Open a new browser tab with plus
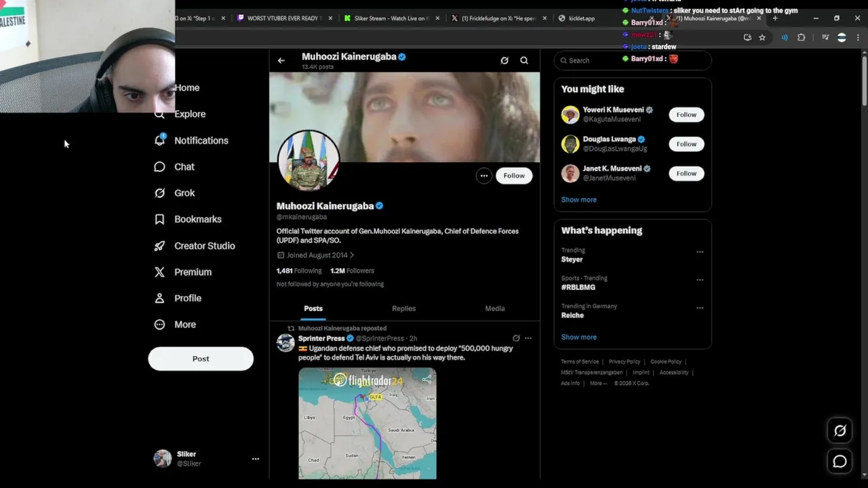868x488 pixels. point(775,18)
